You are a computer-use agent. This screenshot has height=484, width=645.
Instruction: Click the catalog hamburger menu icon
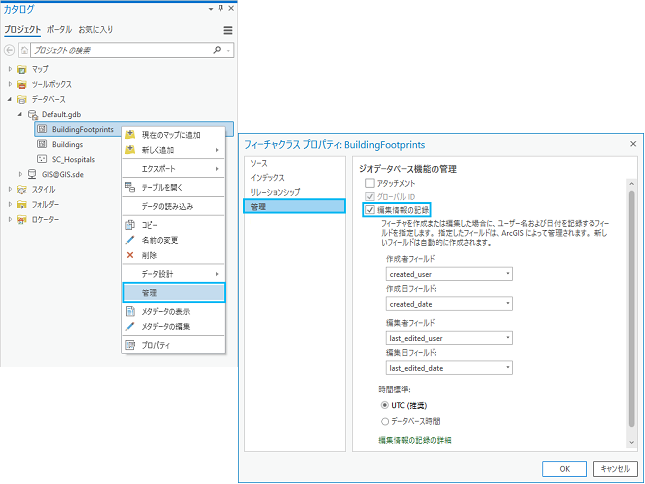pyautogui.click(x=228, y=31)
